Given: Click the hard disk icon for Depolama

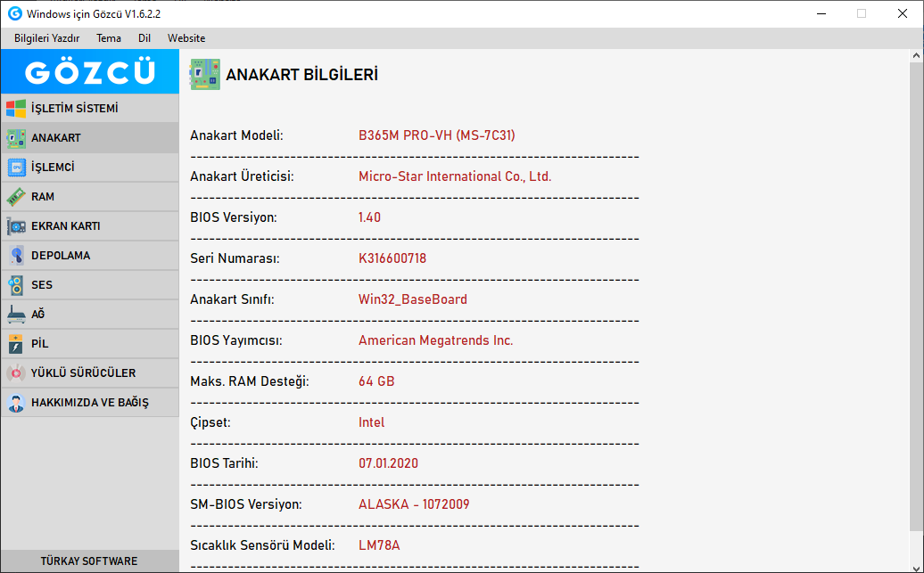Looking at the screenshot, I should pos(16,256).
